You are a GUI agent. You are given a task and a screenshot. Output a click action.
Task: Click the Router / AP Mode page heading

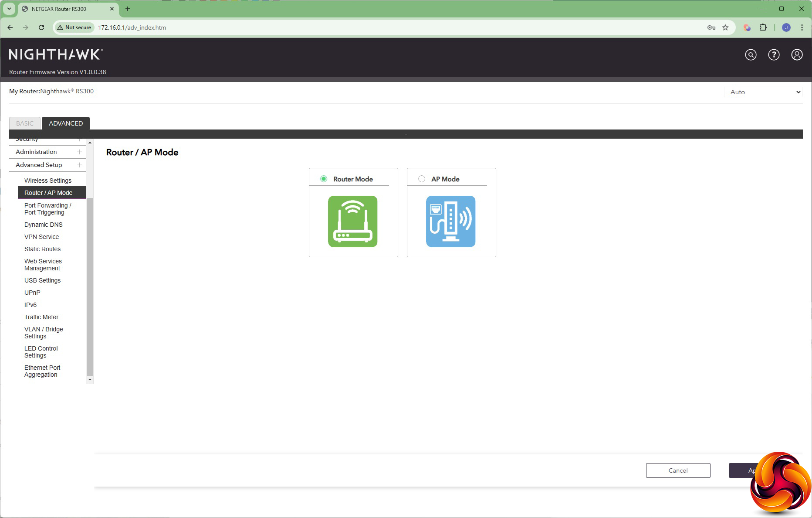click(x=142, y=152)
